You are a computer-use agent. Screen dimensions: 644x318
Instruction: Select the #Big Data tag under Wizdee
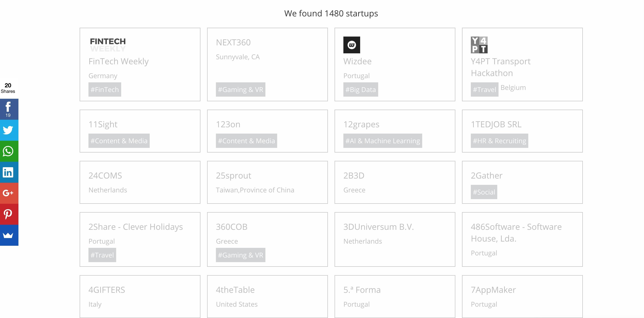point(361,89)
